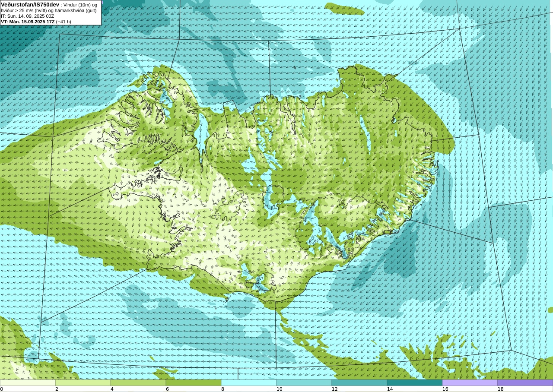Click the 'IT: Sun. 14. 09. 2025 00Z' line
This screenshot has width=553, height=392.
[28, 16]
